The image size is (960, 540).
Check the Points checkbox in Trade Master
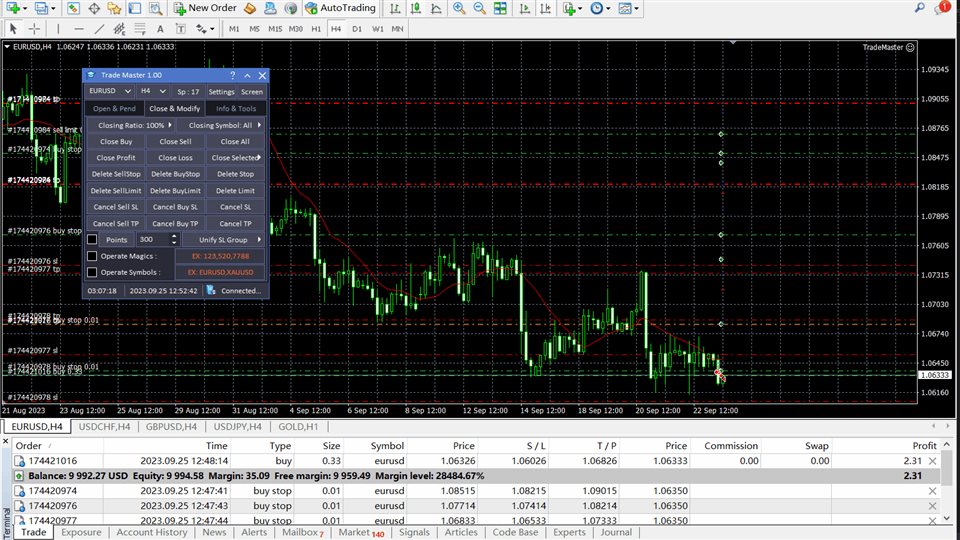pyautogui.click(x=92, y=239)
